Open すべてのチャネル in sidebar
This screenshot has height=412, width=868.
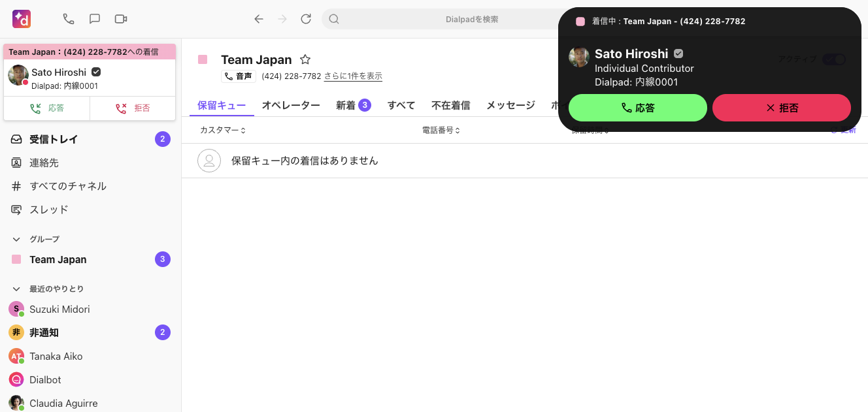tap(90, 186)
